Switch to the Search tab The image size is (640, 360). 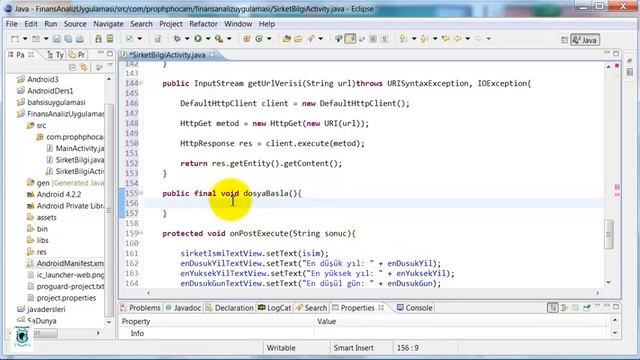click(312, 308)
